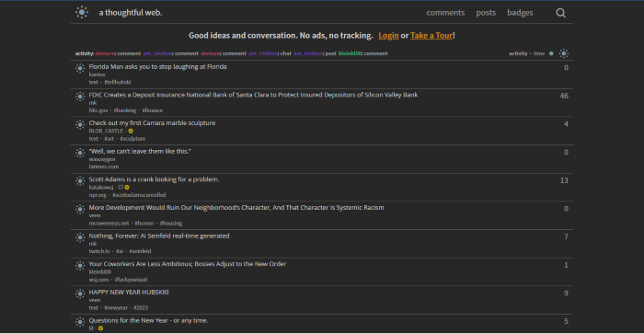Open 'Questions for the New Year' post
Viewport: 644px width, 334px height.
[x=148, y=320]
